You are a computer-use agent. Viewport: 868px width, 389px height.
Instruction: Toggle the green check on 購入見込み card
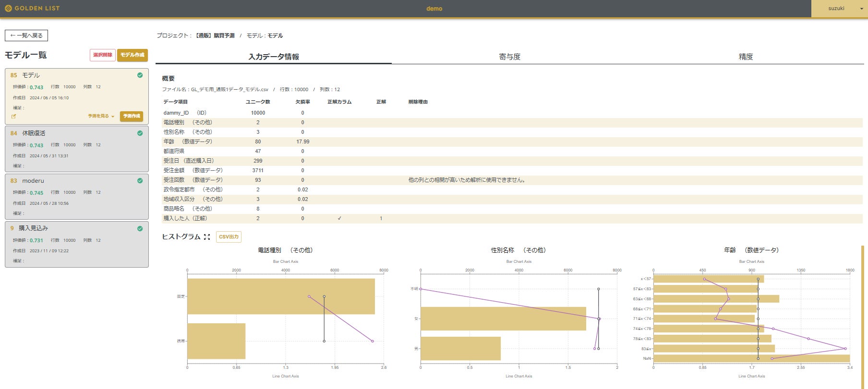[140, 229]
